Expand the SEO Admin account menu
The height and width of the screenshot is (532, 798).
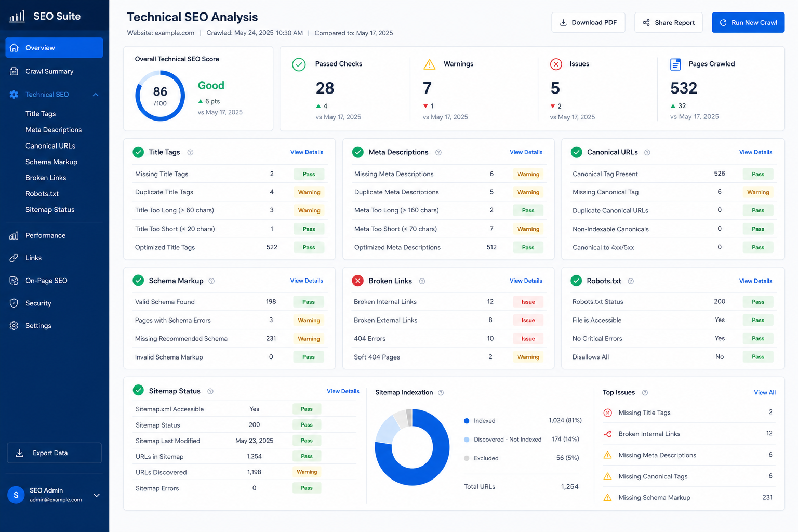point(97,495)
